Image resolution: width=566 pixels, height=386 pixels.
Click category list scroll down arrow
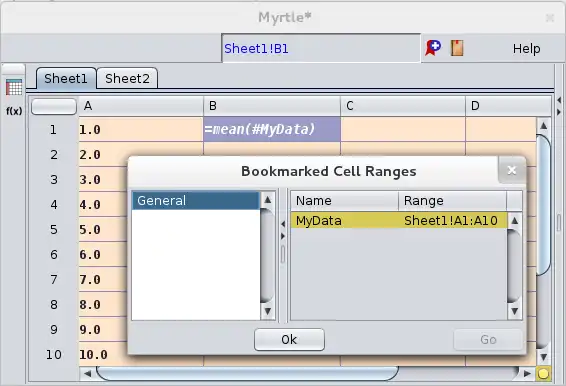click(267, 311)
